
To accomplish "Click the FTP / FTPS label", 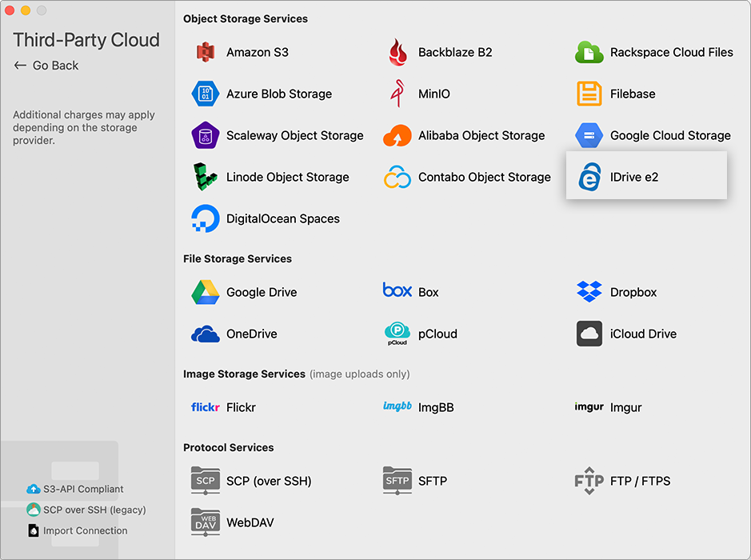I will pos(641,481).
